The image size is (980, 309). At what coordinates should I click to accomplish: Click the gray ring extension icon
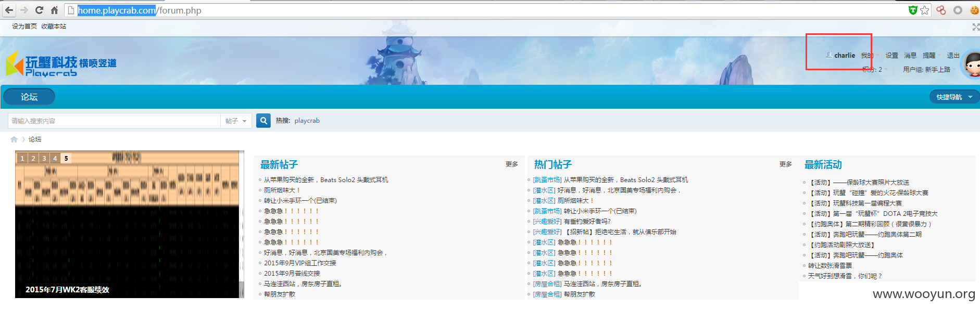(x=958, y=10)
